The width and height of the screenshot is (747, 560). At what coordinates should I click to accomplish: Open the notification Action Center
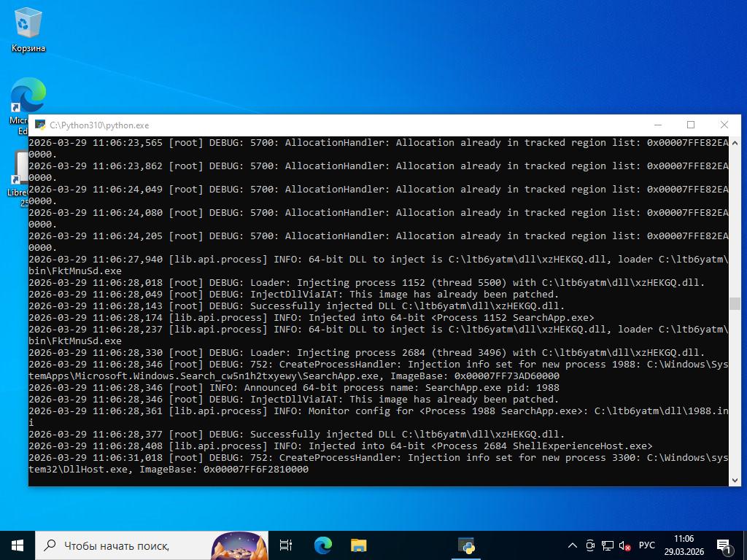[724, 545]
